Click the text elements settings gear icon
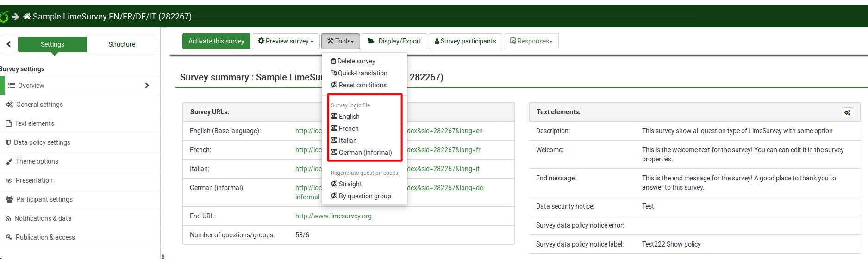 [x=847, y=112]
